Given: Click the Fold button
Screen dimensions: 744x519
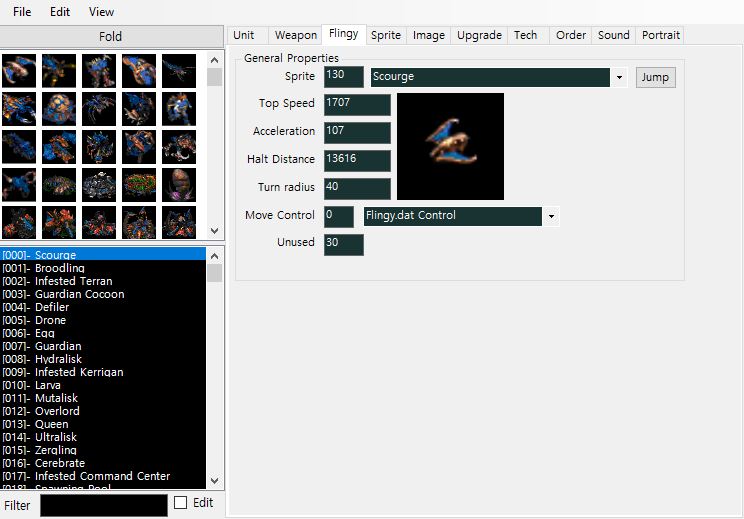Looking at the screenshot, I should [x=111, y=37].
